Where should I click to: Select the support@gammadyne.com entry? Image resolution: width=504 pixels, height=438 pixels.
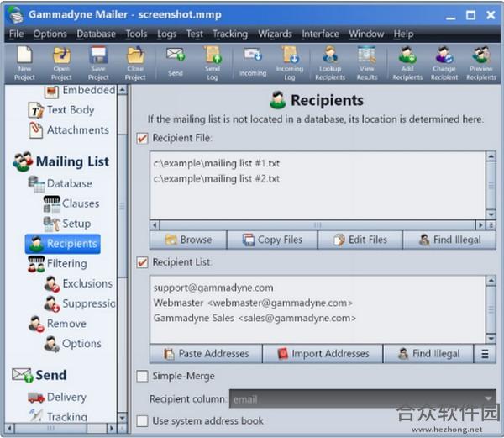[x=213, y=288]
